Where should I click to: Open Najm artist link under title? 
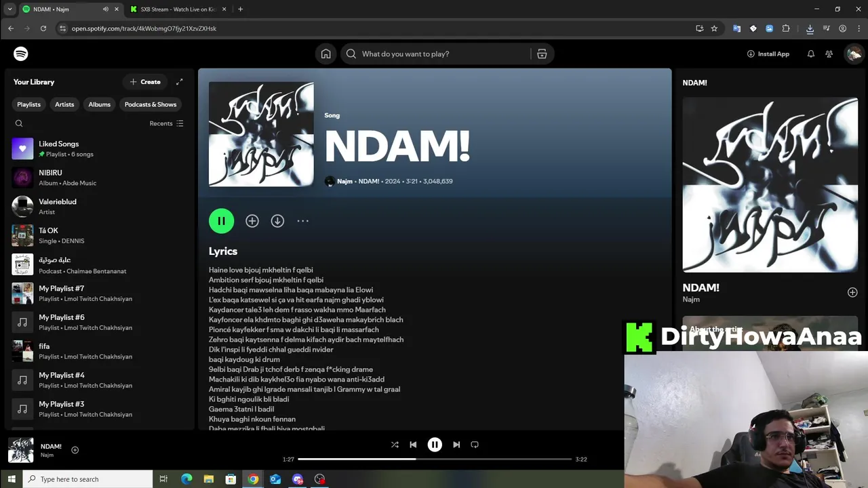344,181
